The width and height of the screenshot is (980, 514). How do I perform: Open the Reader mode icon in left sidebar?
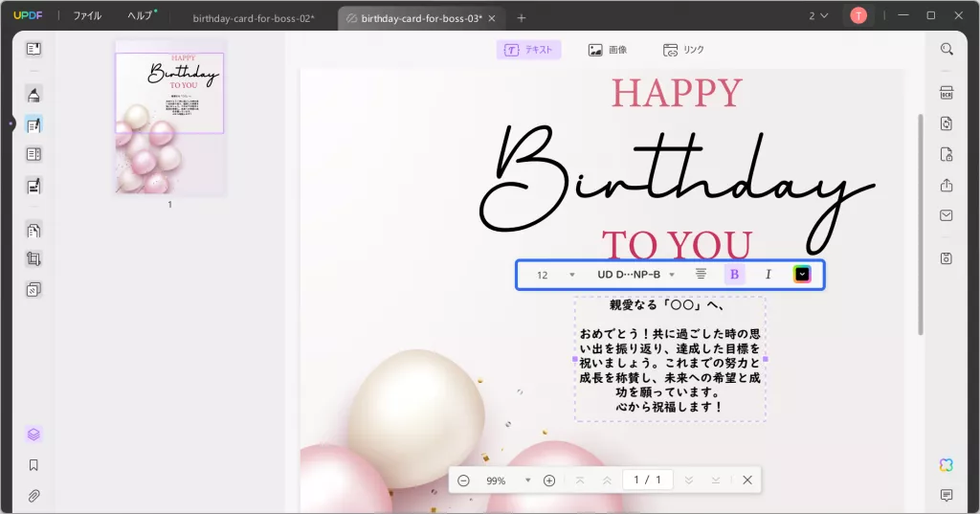click(x=33, y=49)
